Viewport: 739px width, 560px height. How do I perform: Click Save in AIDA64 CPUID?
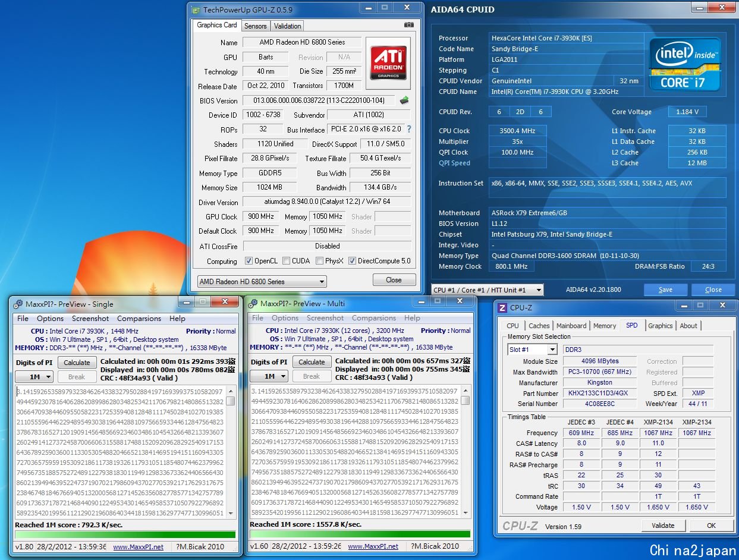pos(665,290)
